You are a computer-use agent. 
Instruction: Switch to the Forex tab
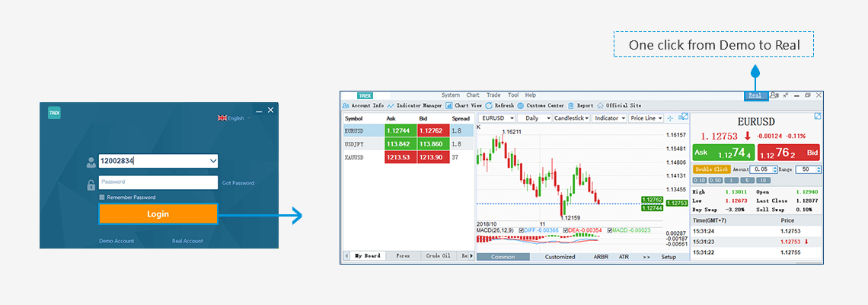click(x=403, y=256)
